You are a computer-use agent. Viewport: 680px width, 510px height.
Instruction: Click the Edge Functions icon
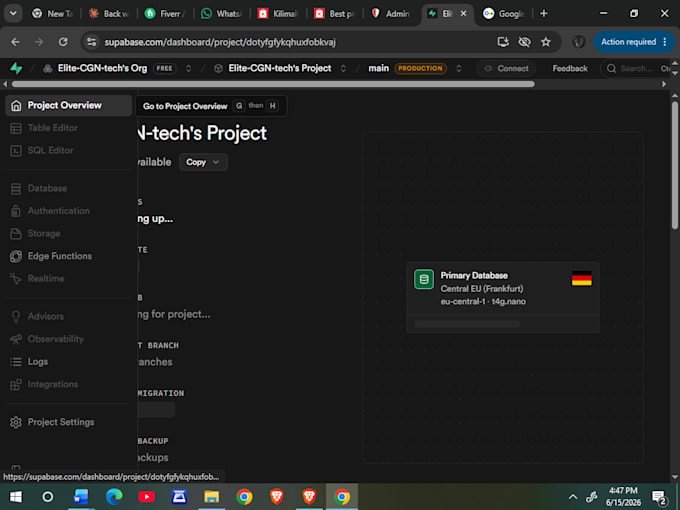pyautogui.click(x=16, y=256)
